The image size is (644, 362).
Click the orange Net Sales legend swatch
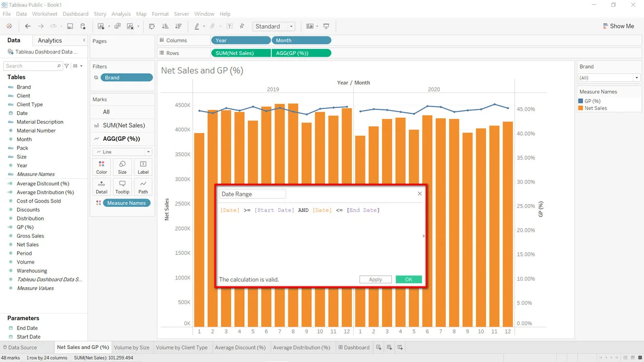[581, 108]
